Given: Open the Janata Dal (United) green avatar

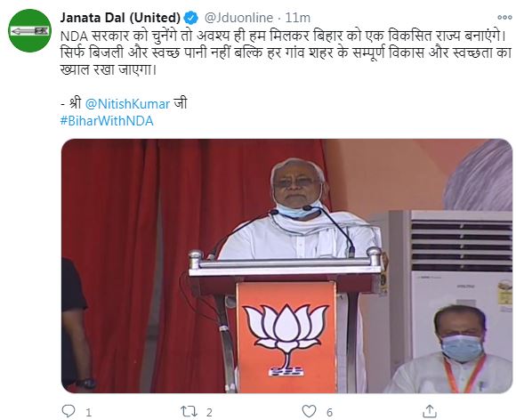Looking at the screenshot, I should [29, 30].
